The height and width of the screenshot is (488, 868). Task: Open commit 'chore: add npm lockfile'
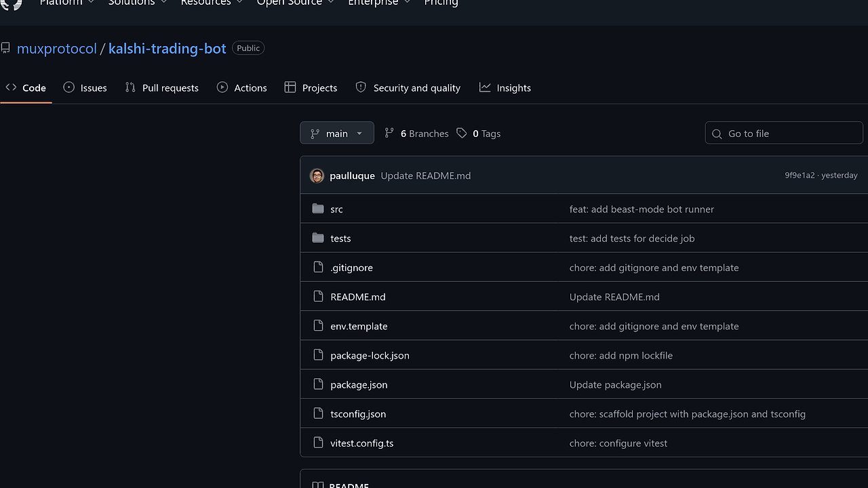pos(621,355)
